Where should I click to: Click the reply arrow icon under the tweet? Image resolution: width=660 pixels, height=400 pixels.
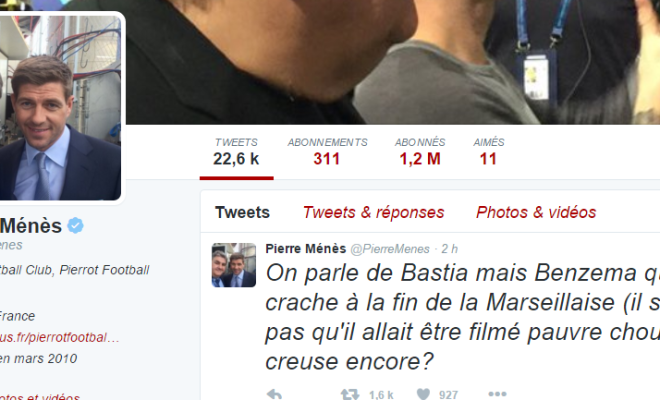tap(274, 395)
